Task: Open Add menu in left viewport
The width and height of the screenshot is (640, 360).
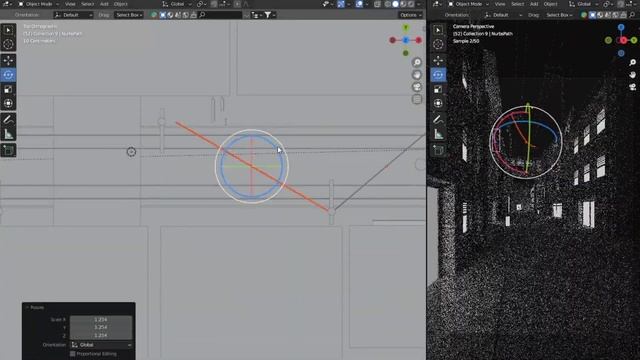Action: (x=104, y=4)
